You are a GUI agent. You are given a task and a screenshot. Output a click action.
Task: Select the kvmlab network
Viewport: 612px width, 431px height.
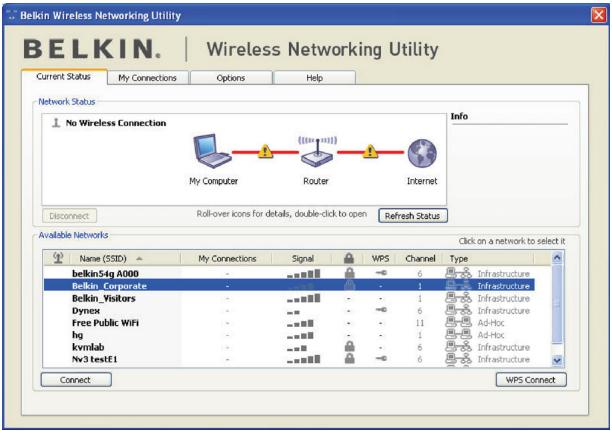point(289,347)
